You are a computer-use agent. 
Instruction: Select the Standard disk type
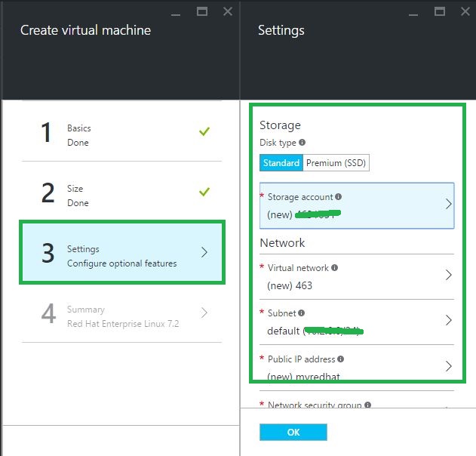[281, 163]
